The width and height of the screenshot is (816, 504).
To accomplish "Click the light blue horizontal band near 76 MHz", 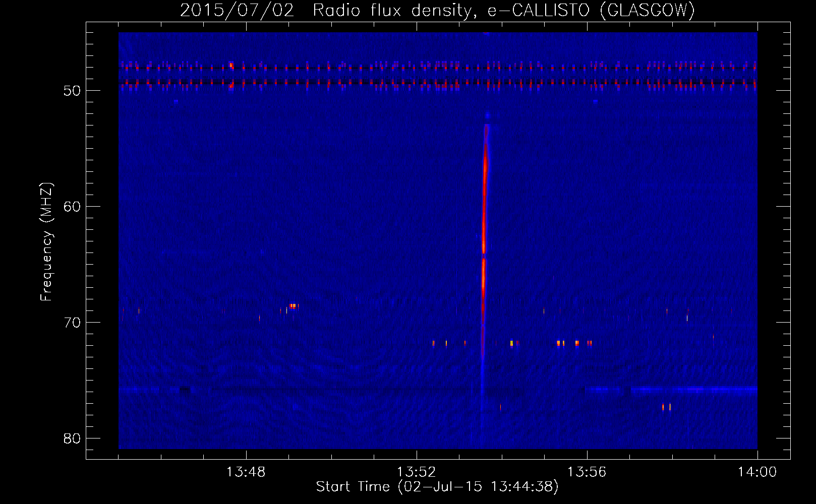I will [x=671, y=390].
